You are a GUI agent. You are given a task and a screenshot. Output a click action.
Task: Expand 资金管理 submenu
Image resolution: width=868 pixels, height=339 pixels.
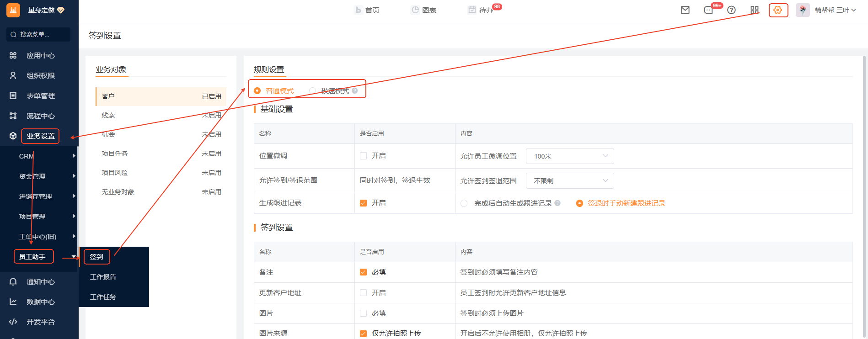pos(74,176)
